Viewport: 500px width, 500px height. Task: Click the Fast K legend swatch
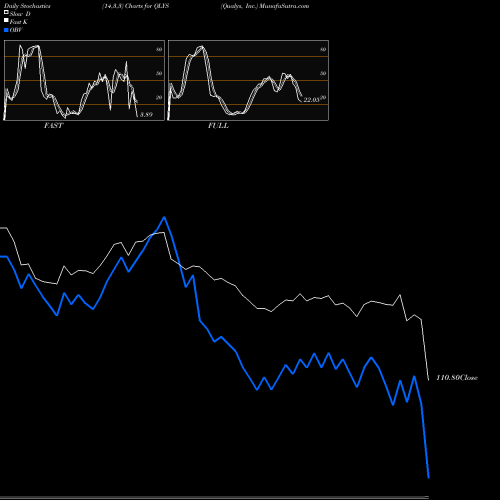point(6,20)
